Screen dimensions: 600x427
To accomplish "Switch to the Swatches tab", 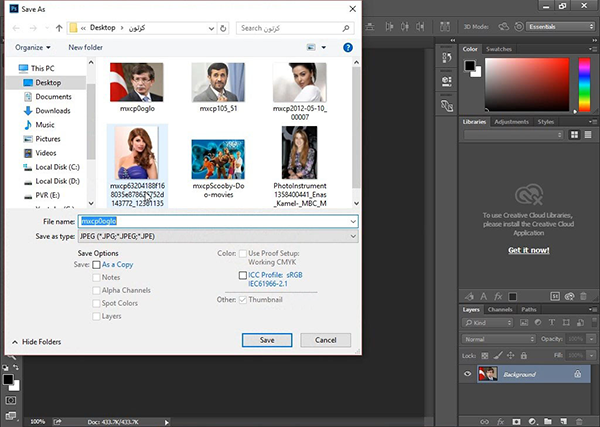I will coord(499,48).
